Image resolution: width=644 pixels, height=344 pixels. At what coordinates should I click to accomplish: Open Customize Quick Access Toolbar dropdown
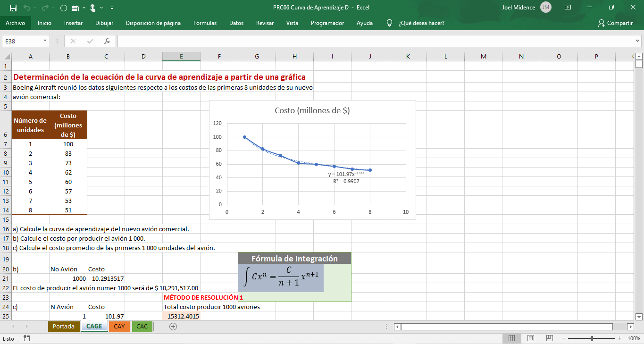click(x=112, y=8)
